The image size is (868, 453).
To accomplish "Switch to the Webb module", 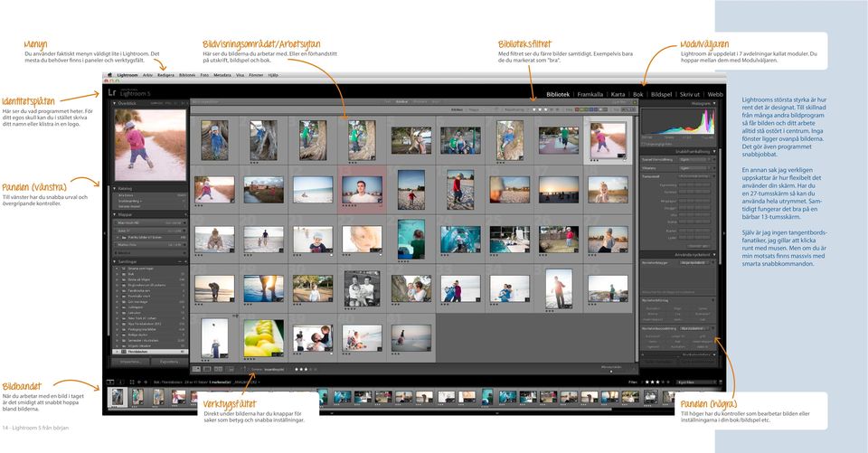I will pyautogui.click(x=714, y=94).
